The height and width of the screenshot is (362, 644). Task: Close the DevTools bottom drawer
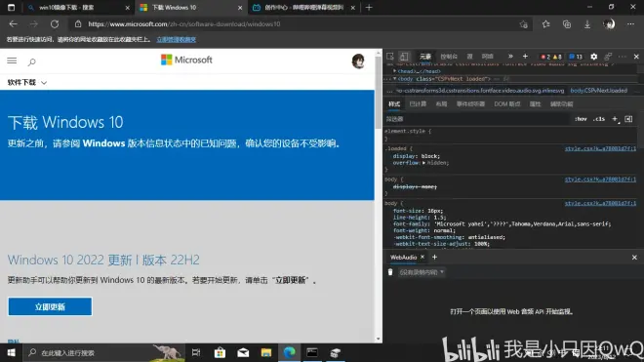tap(634, 258)
